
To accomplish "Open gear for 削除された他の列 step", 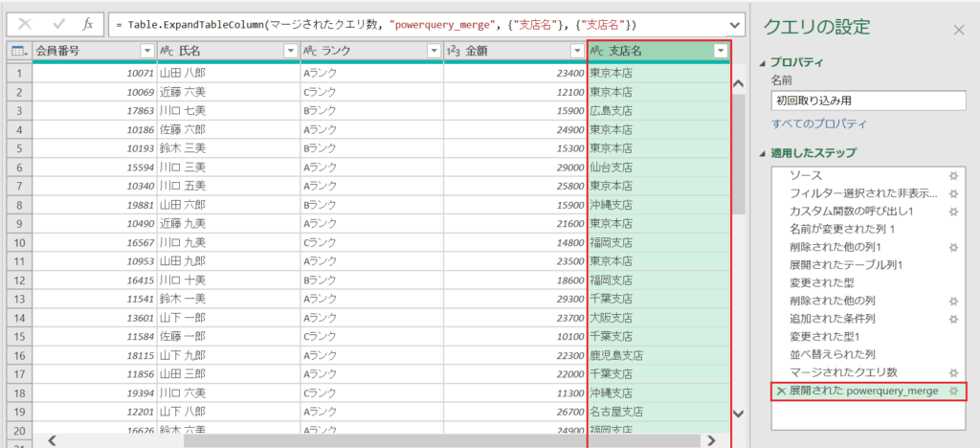I will (953, 302).
